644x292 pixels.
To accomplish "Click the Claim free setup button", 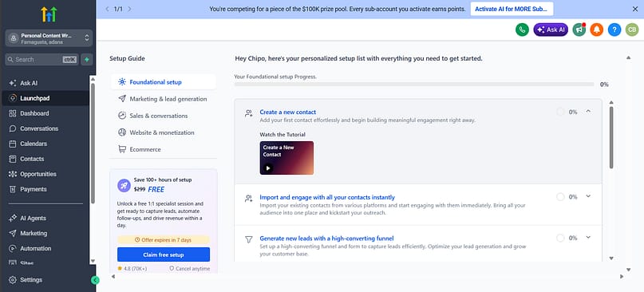I will (164, 255).
